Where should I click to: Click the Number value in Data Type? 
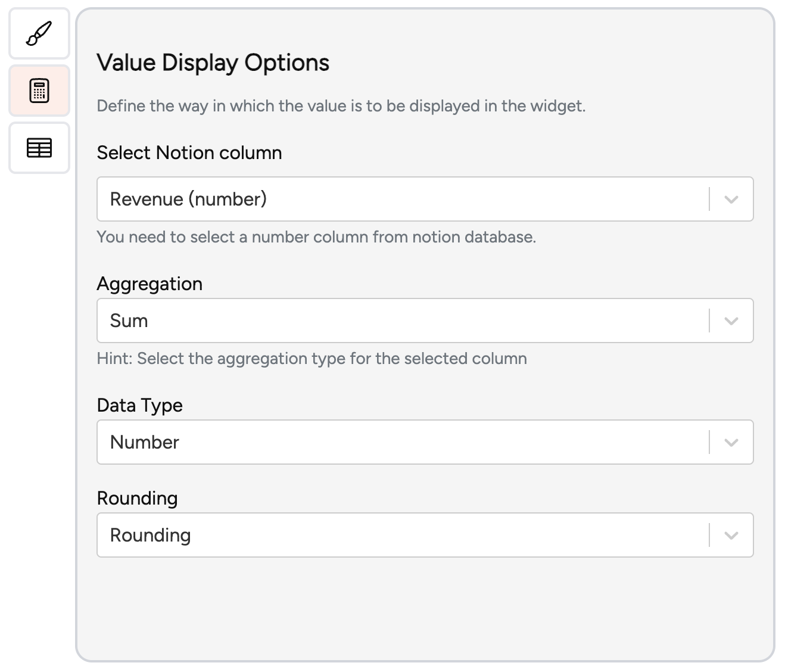144,442
